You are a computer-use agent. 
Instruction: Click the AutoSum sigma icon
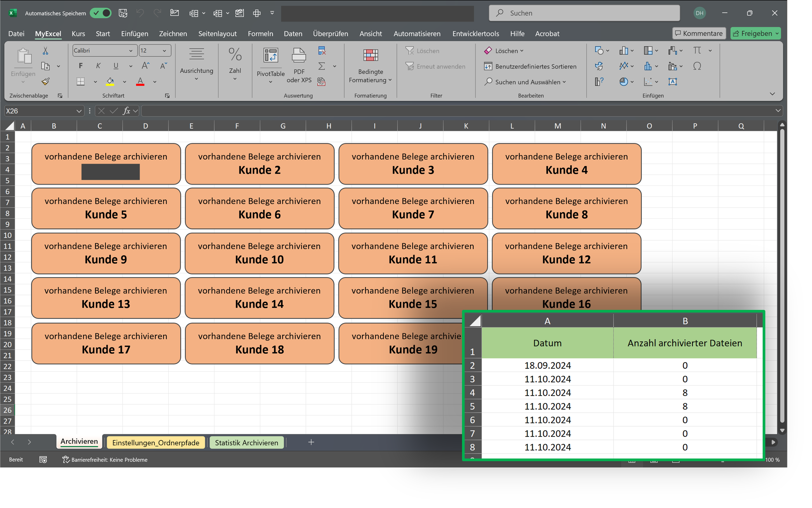[322, 66]
